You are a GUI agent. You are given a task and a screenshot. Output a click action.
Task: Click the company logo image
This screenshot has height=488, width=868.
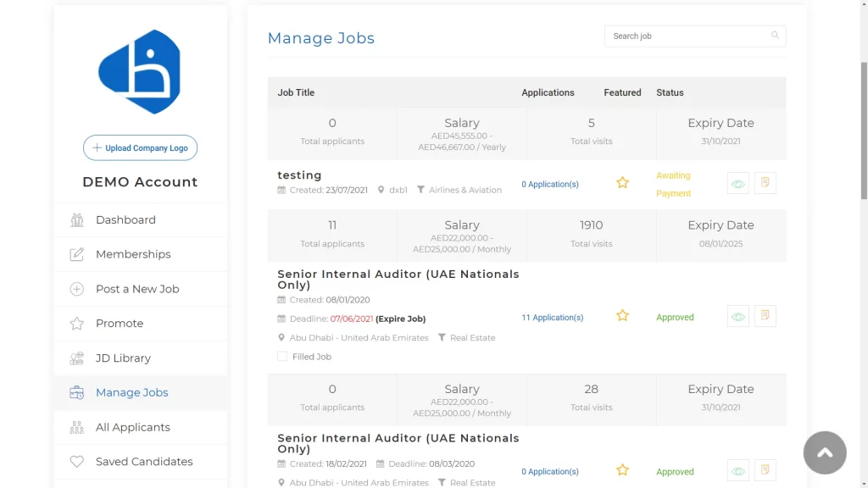(140, 72)
